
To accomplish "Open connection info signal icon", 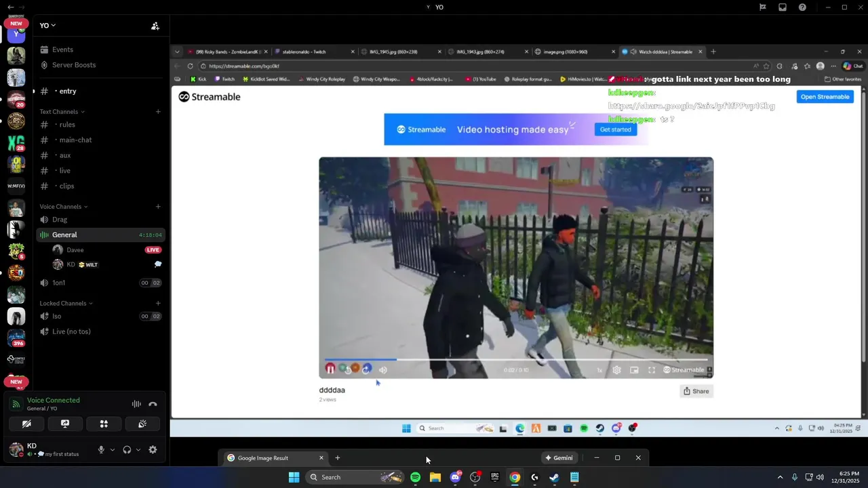I will (16, 404).
